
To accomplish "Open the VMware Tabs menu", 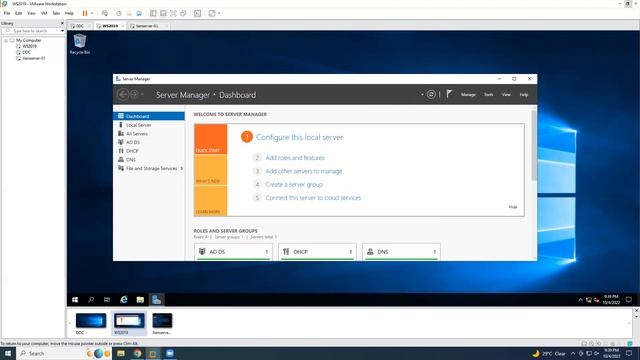I will (56, 13).
